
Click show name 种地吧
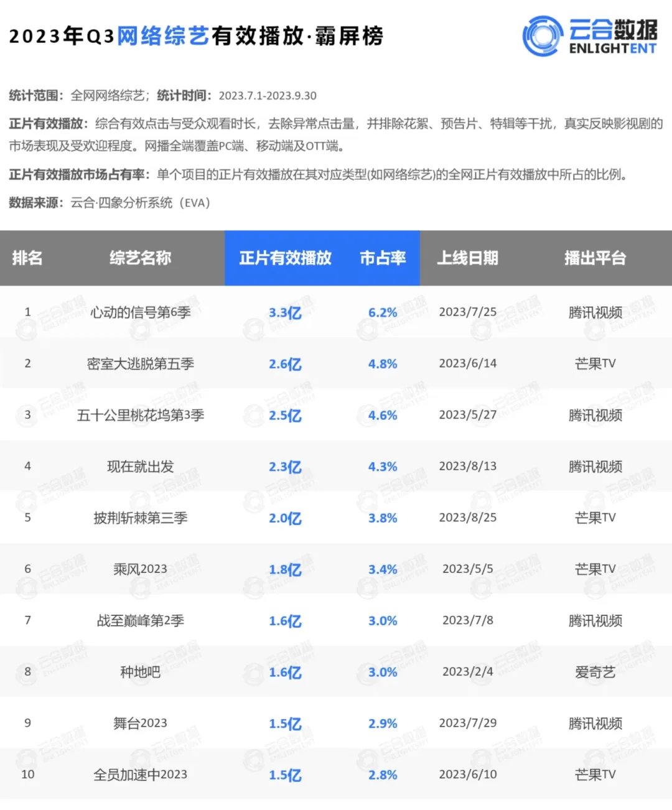(x=140, y=672)
